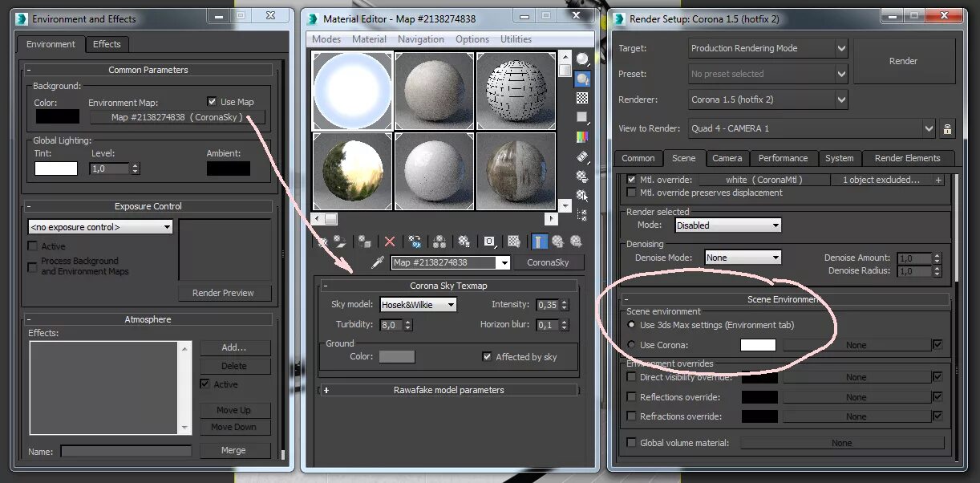Toggle the Mtl. override checkbox
Screen dimensions: 980x483
pyautogui.click(x=632, y=180)
